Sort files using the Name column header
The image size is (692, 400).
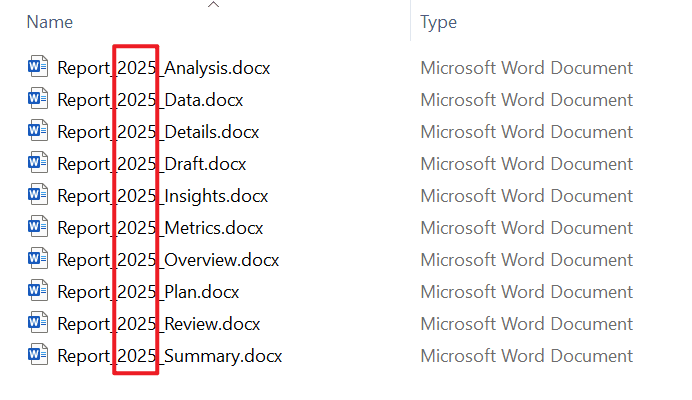pyautogui.click(x=50, y=22)
